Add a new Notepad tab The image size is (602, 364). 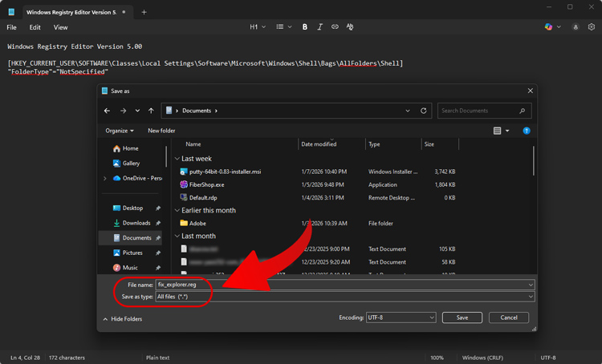click(144, 12)
